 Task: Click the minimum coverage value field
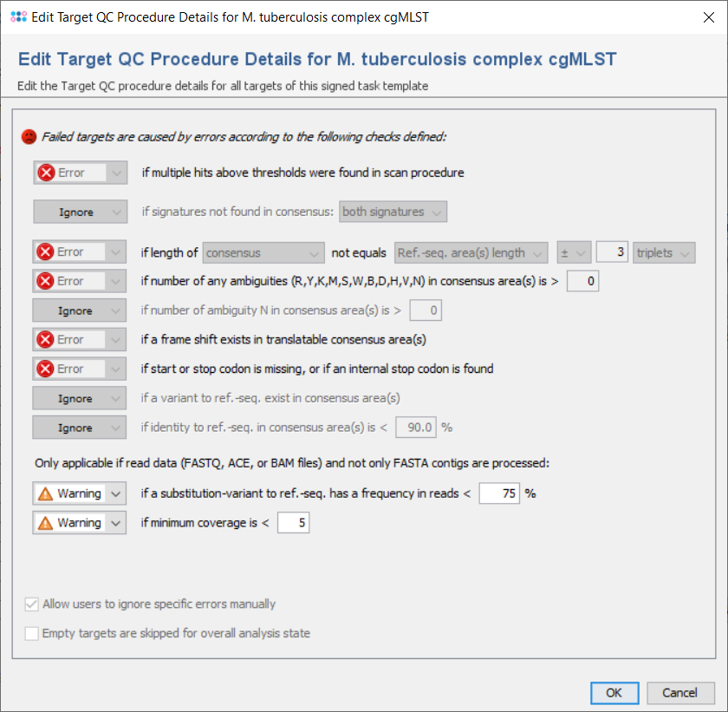[293, 523]
